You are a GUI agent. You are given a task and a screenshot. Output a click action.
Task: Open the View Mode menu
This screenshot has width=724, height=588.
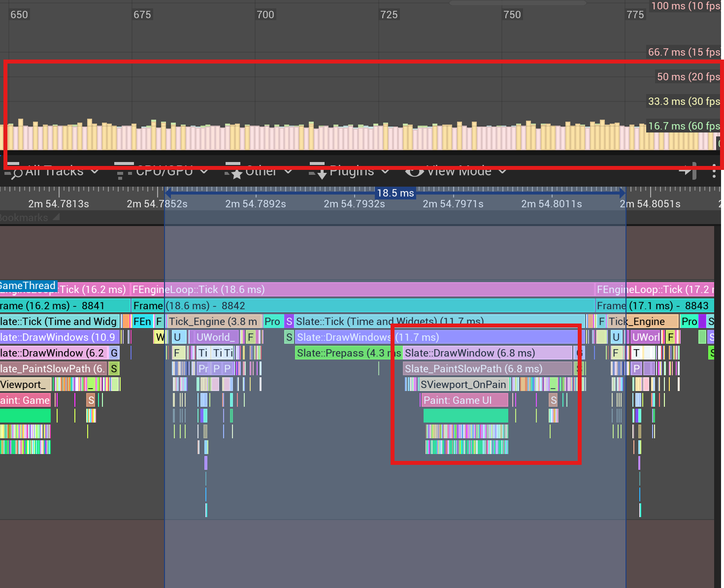[x=459, y=171]
